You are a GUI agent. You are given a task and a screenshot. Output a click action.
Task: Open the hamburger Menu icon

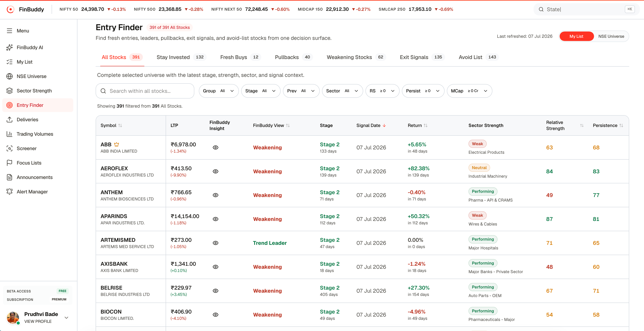(9, 31)
